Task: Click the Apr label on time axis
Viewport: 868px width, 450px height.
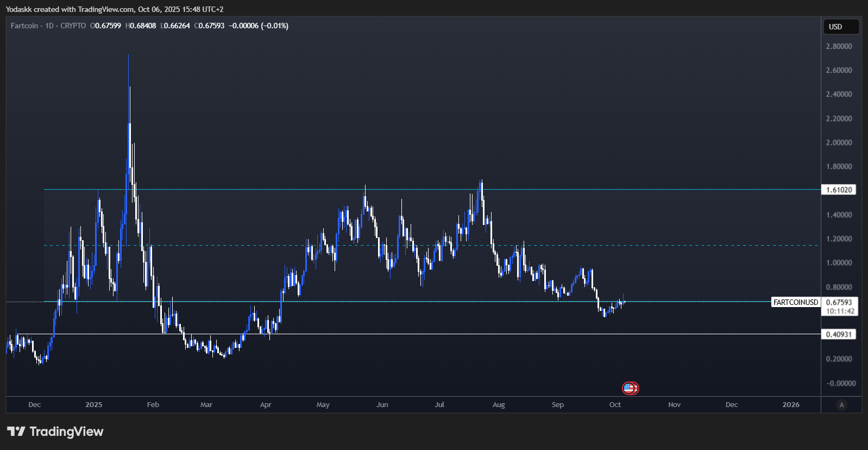Action: pyautogui.click(x=266, y=404)
